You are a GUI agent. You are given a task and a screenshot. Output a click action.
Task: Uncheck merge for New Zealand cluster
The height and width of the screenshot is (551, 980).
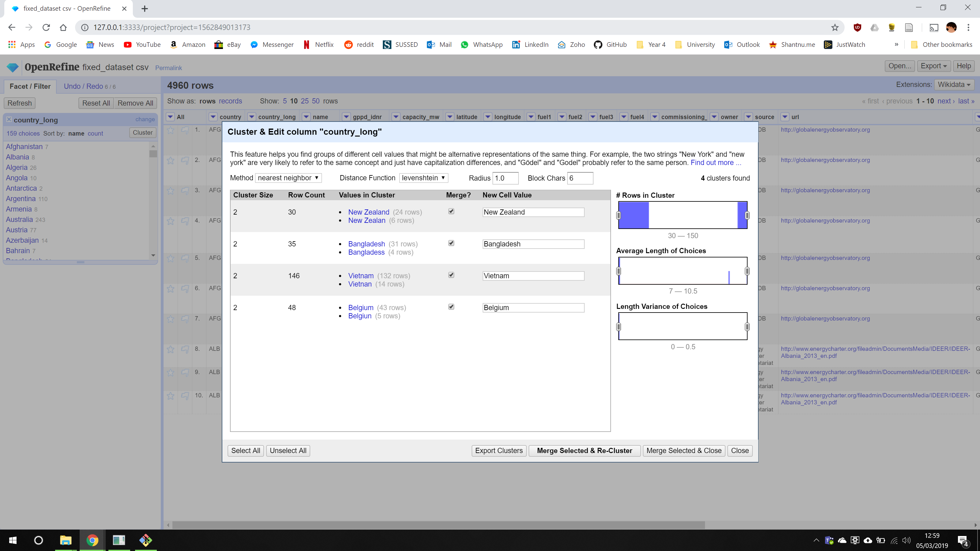(x=451, y=212)
